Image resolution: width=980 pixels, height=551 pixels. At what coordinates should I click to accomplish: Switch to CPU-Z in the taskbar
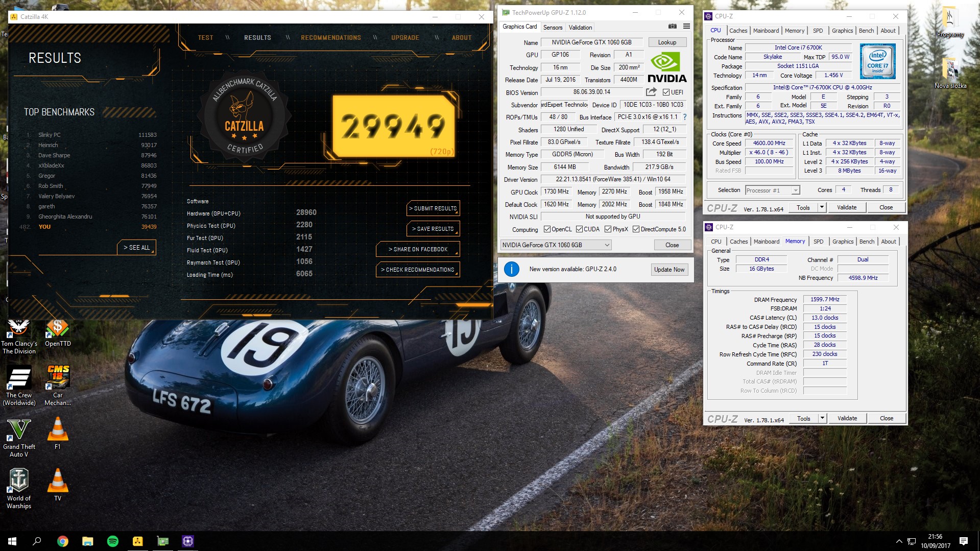187,541
